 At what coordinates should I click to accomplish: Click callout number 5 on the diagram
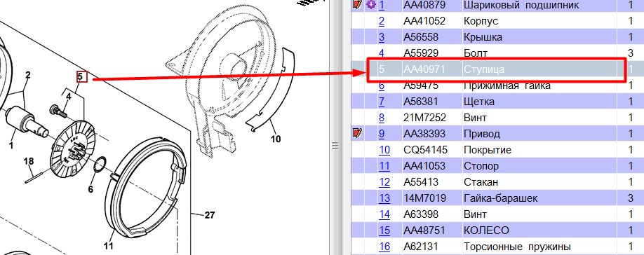coord(81,76)
